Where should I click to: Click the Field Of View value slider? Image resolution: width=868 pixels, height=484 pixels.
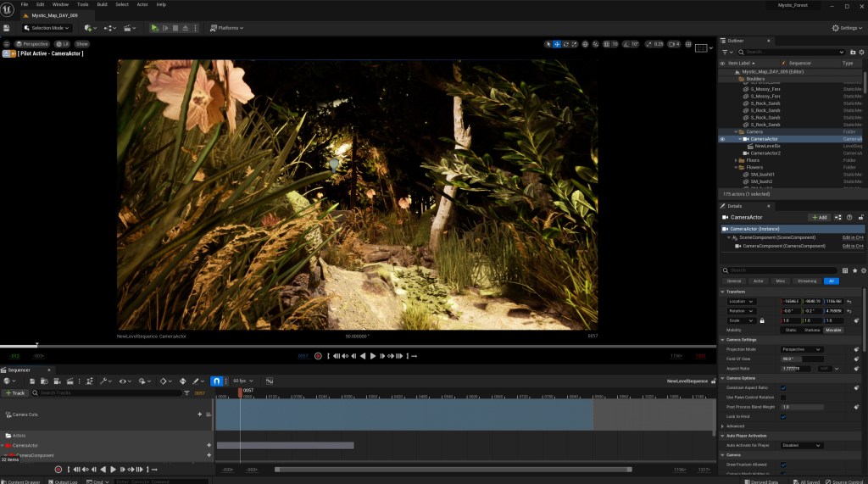[801, 359]
